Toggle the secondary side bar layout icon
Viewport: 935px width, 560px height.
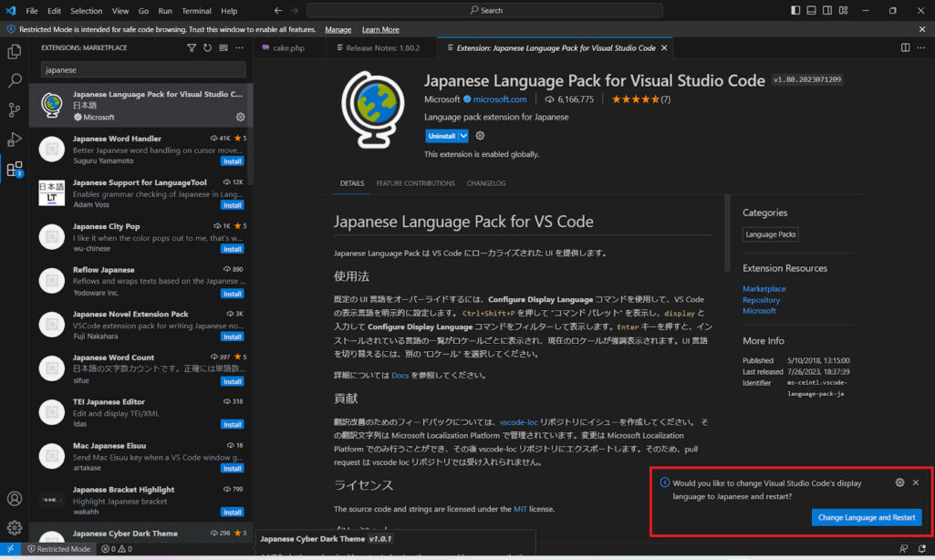(827, 10)
